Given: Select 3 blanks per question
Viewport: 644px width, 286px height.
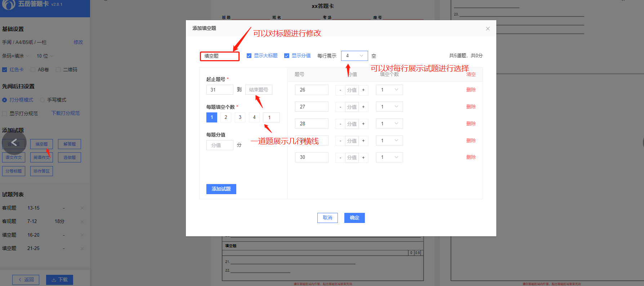Looking at the screenshot, I should coord(240,117).
